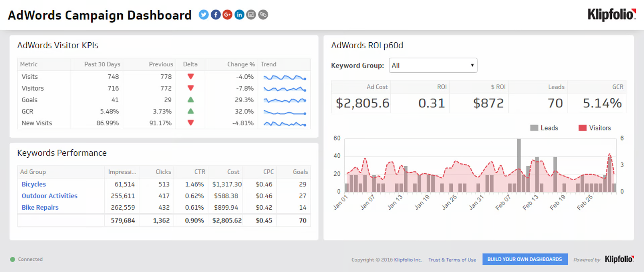Click the 5.14% GCR value
The image size is (644, 272).
(602, 103)
